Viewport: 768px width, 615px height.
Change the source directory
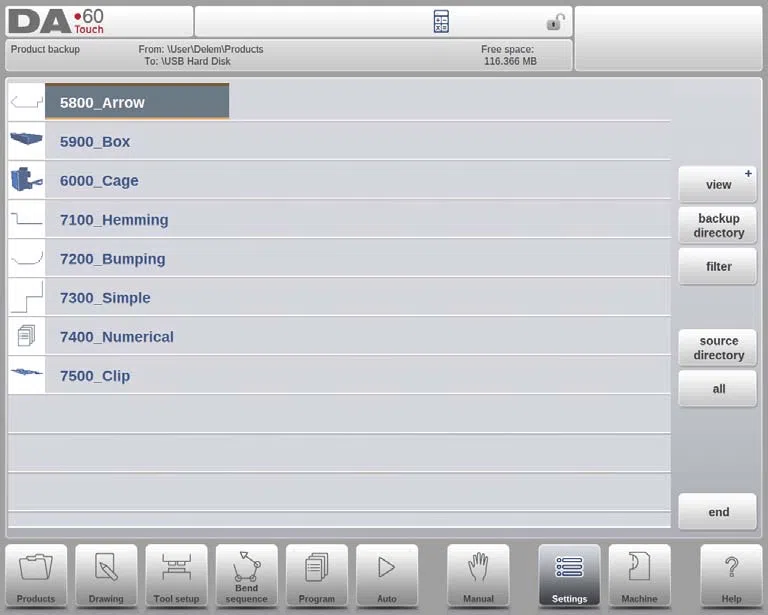718,348
